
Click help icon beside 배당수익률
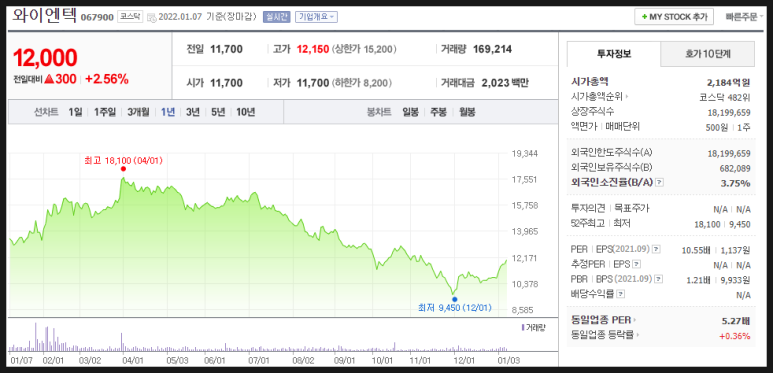[621, 294]
